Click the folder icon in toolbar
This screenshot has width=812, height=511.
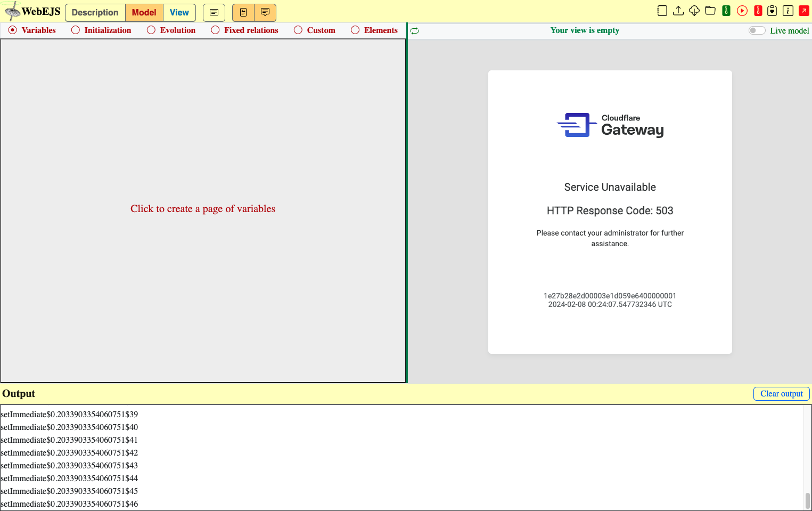pos(710,11)
